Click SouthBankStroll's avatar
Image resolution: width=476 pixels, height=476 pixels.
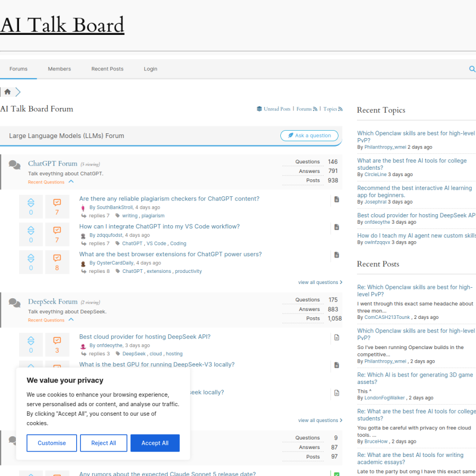pyautogui.click(x=83, y=208)
